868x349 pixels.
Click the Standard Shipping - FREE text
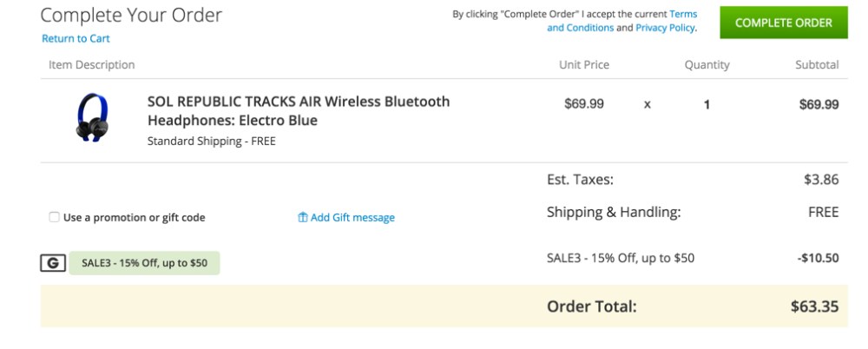pos(211,141)
